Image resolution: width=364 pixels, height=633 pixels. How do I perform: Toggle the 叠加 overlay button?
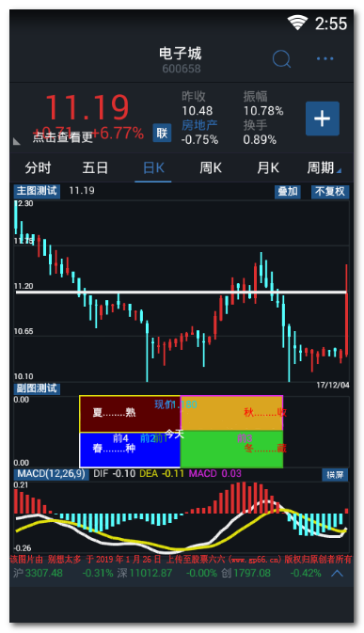[x=288, y=191]
